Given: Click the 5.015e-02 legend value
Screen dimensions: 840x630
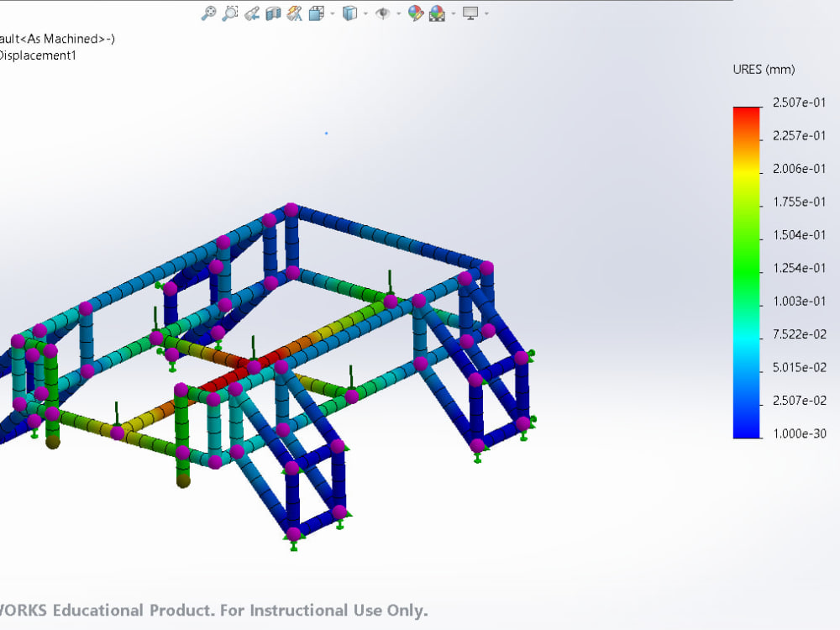Looking at the screenshot, I should tap(800, 368).
